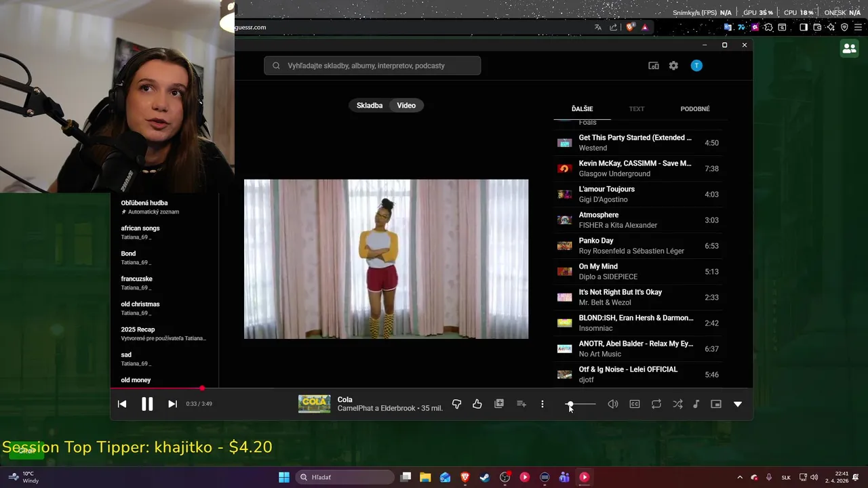
Task: Open the three-dot more actions menu
Action: 542,404
